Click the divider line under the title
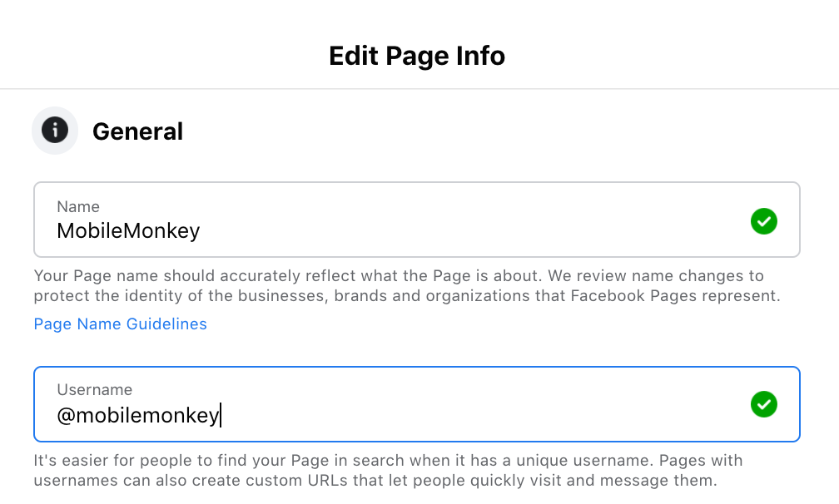This screenshot has width=839, height=504. click(419, 89)
